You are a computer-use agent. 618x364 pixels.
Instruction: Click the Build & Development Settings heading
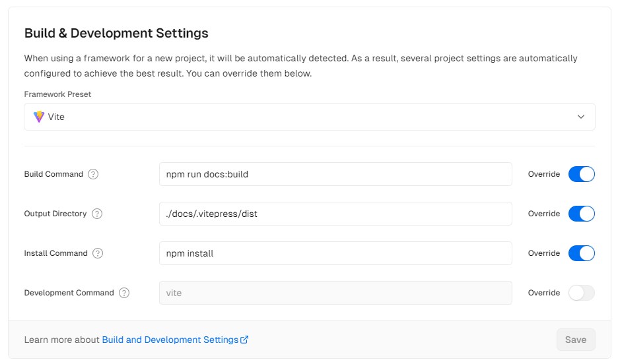coord(116,33)
